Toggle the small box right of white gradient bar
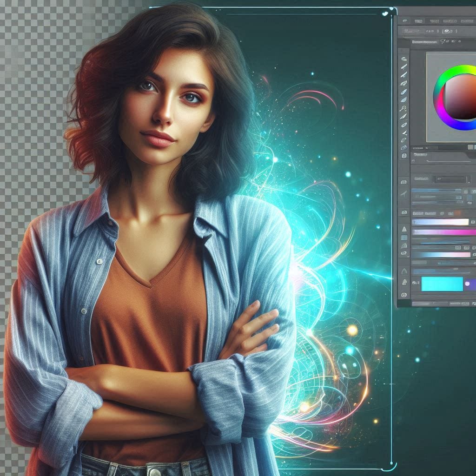 (x=473, y=222)
